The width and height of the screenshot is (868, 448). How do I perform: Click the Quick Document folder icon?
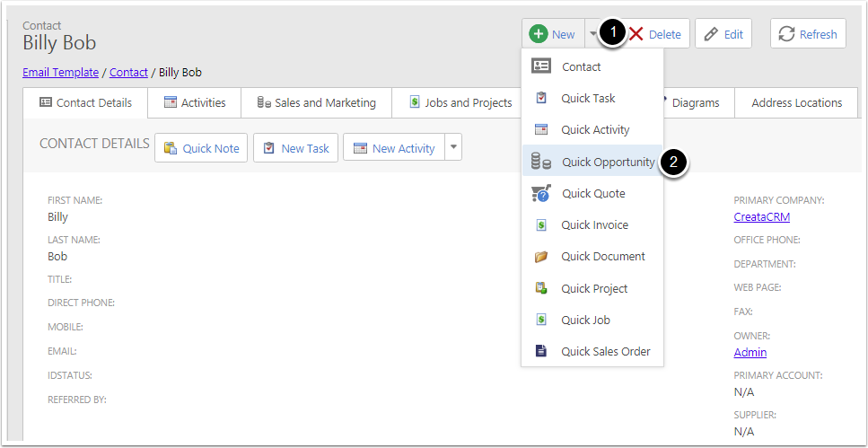[540, 257]
